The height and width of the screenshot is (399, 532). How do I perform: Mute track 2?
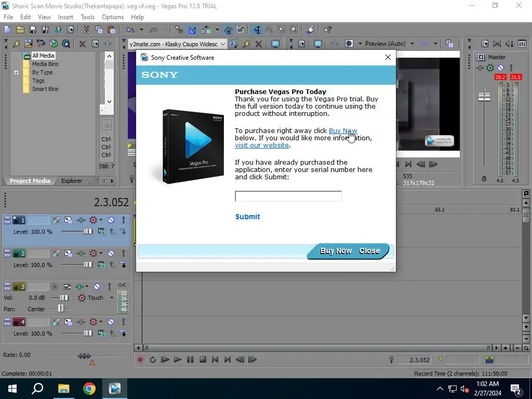point(111,254)
